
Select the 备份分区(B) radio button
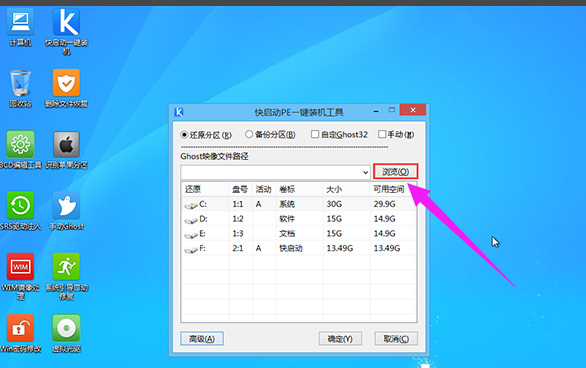(249, 134)
